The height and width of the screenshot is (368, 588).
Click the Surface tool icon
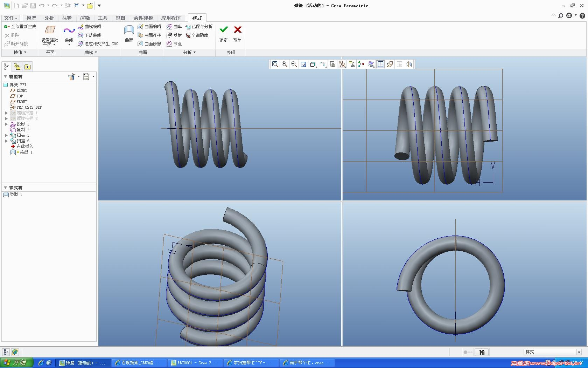click(x=129, y=30)
